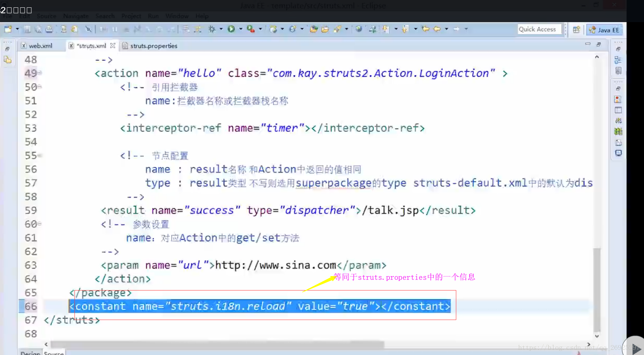Open the Search dropdown arrow
Image resolution: width=644 pixels, height=355 pixels.
(x=346, y=29)
